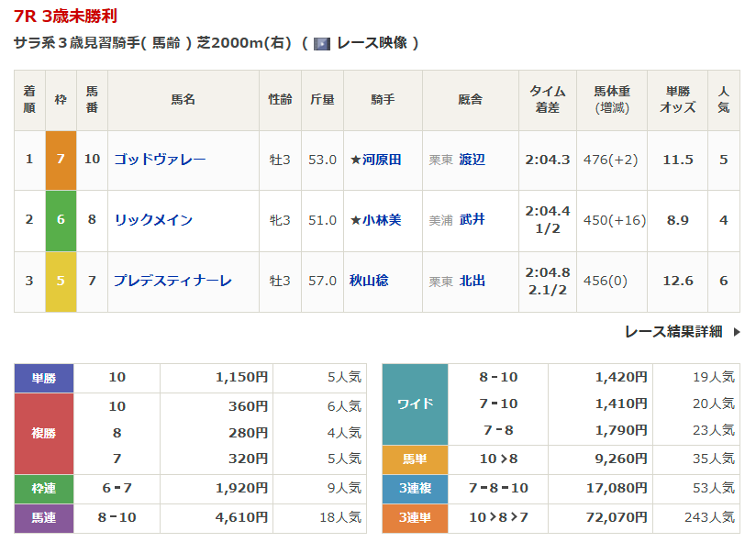Open horse プレデスティナーレ profile

pyautogui.click(x=172, y=281)
